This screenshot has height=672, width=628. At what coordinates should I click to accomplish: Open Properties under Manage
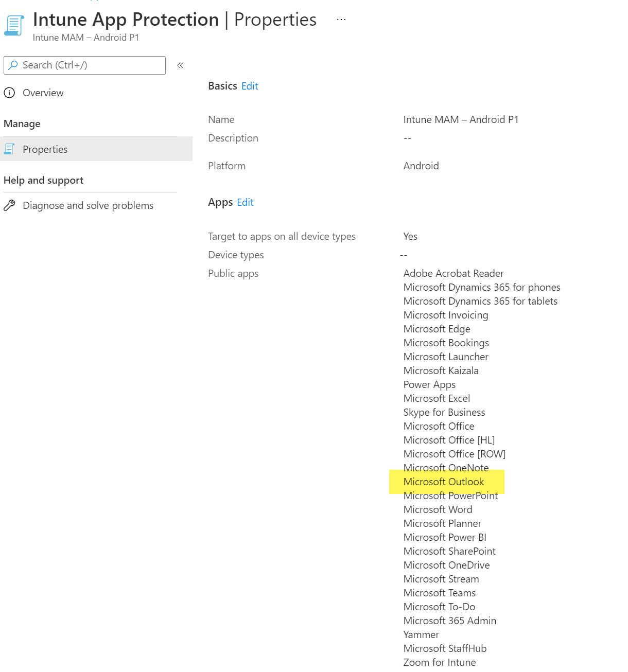coord(45,149)
